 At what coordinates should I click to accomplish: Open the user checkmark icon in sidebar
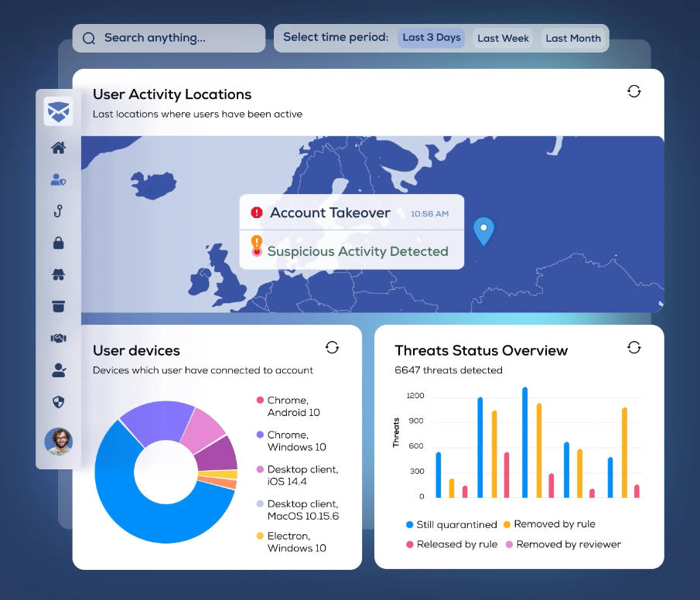(x=59, y=370)
